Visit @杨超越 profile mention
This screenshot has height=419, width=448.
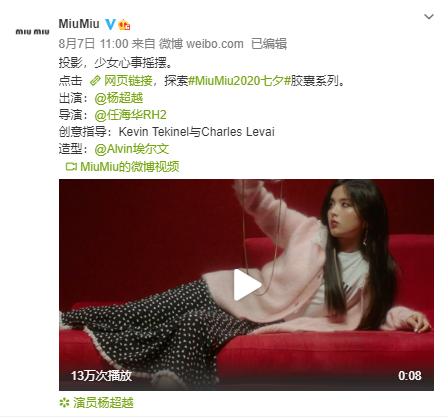pyautogui.click(x=119, y=98)
